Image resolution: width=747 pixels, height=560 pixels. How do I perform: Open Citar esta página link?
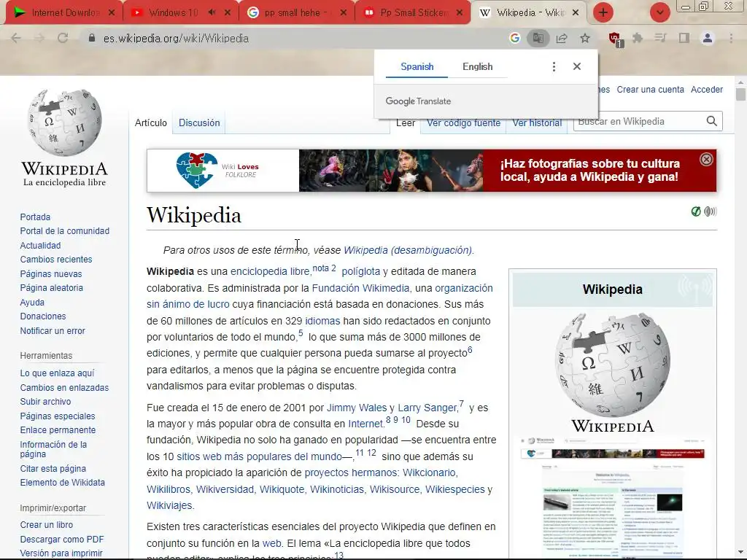pyautogui.click(x=53, y=469)
